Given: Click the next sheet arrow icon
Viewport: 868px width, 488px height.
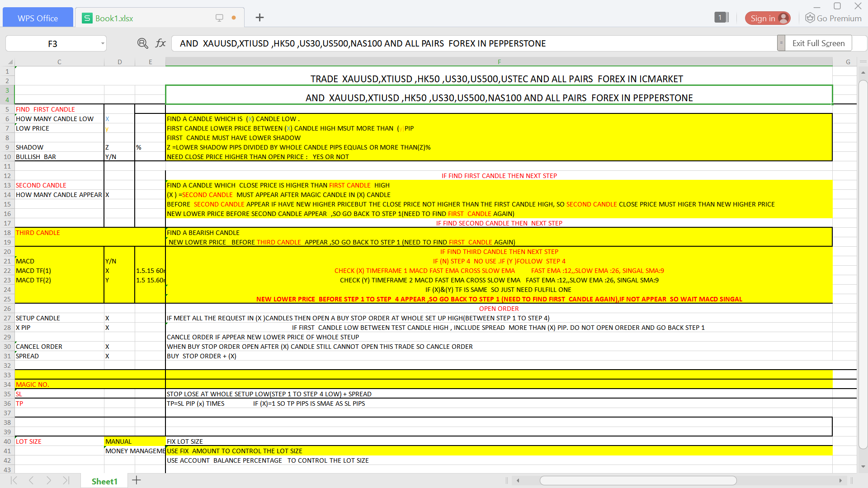Looking at the screenshot, I should pyautogui.click(x=49, y=480).
